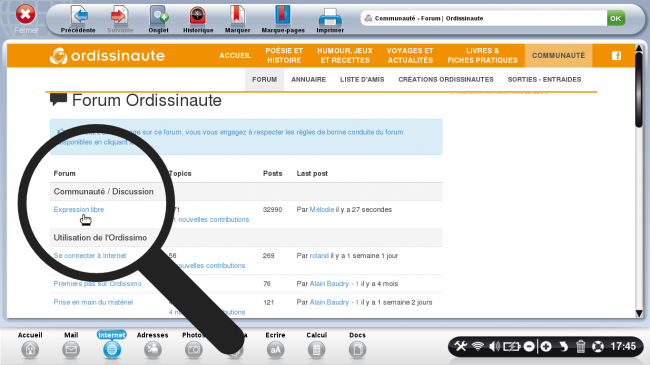Open Mail app in bottom dock
The image size is (650, 365).
click(71, 349)
